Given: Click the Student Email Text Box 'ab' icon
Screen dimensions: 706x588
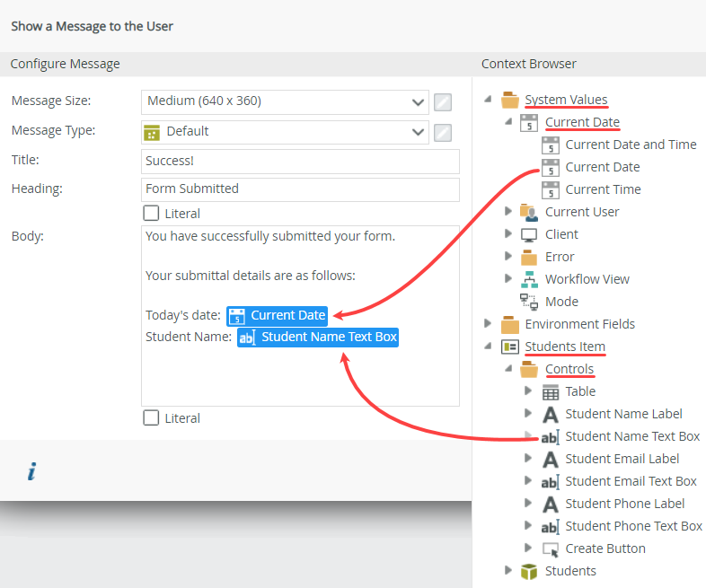Looking at the screenshot, I should [x=551, y=482].
